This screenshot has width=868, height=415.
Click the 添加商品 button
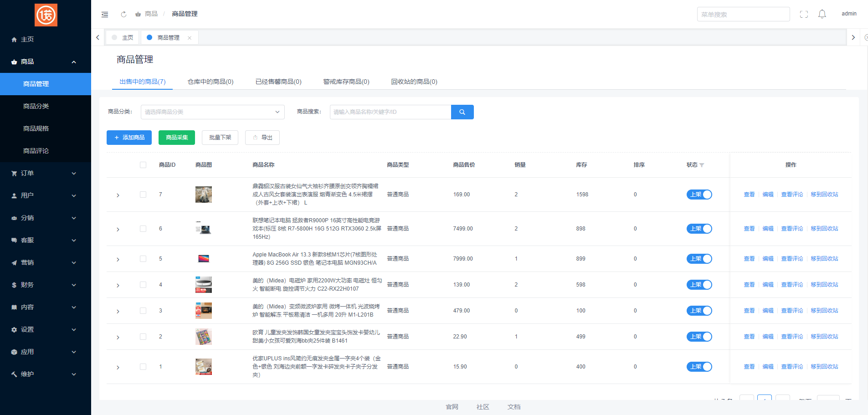[129, 137]
